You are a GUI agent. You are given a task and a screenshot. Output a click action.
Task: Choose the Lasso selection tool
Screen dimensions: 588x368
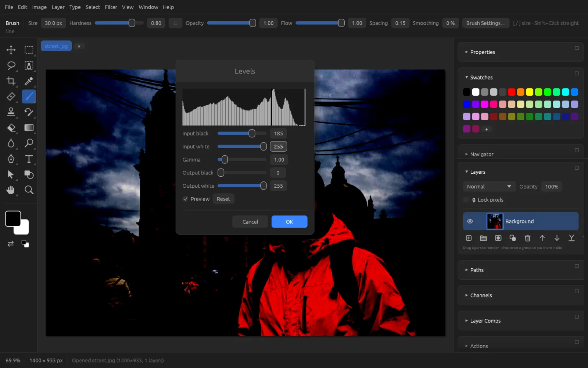tap(11, 66)
